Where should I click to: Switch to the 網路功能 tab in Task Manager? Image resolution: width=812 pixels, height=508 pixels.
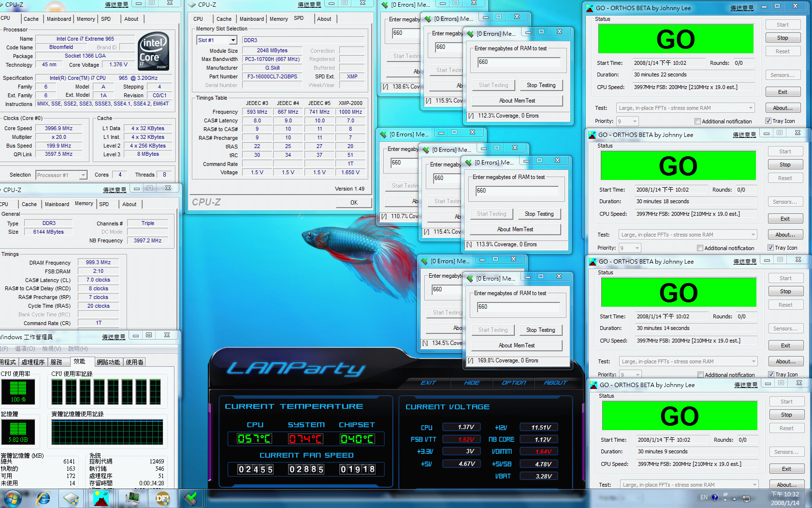tap(108, 362)
